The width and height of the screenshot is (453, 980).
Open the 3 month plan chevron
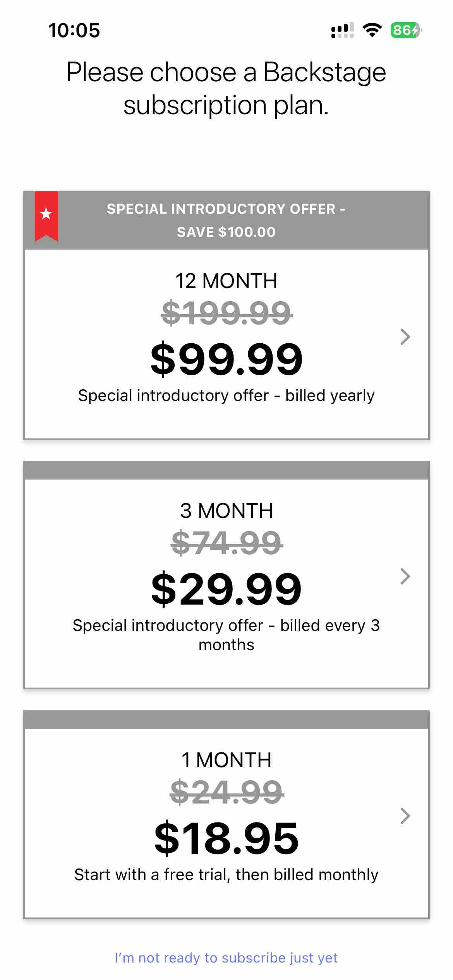405,576
